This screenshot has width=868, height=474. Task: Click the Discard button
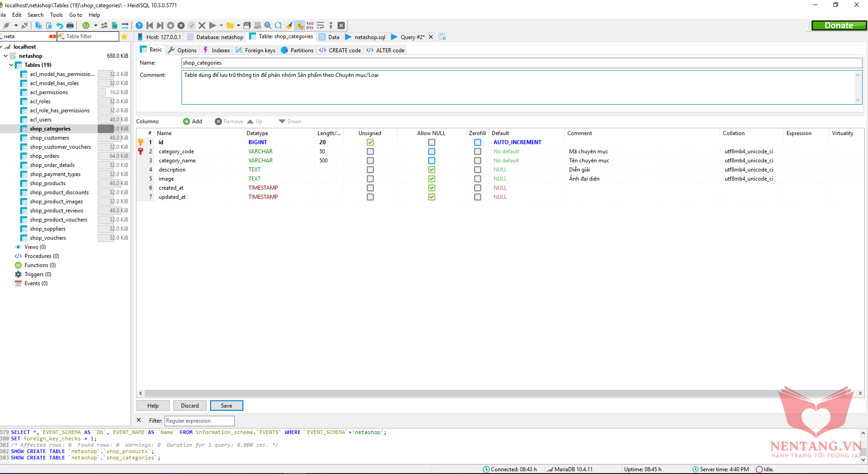click(x=190, y=406)
